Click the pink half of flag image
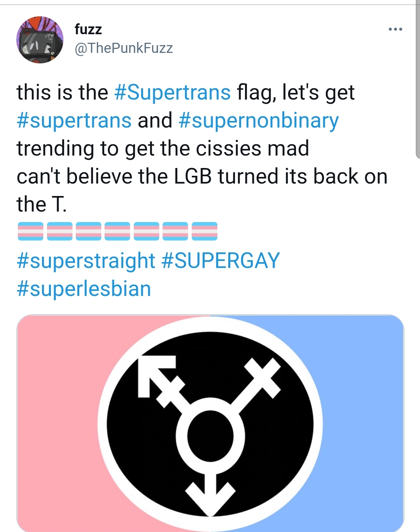The width and height of the screenshot is (420, 532). click(58, 423)
